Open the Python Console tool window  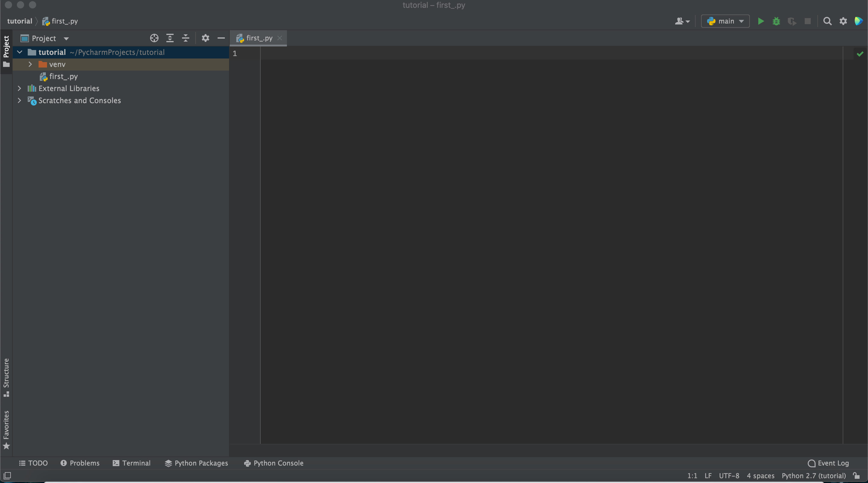(x=274, y=463)
